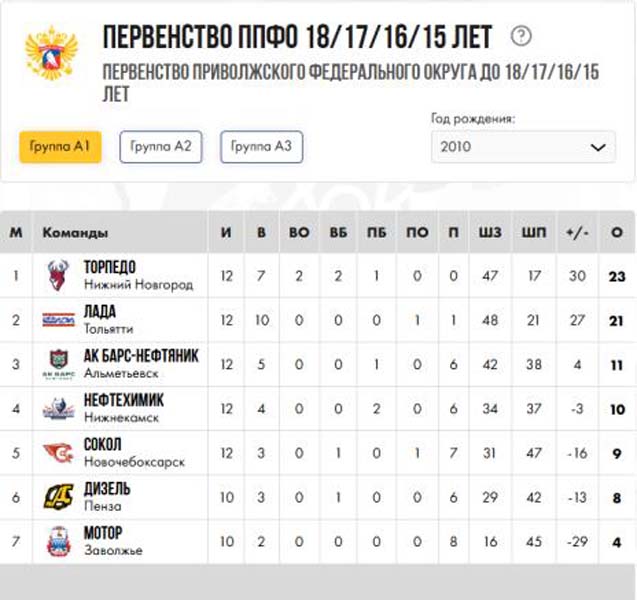The image size is (637, 600).
Task: Click the Torpedo team logo
Action: point(58,275)
